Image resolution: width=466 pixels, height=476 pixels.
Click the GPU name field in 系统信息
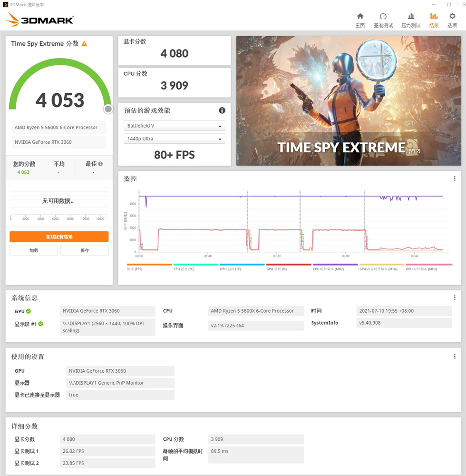pyautogui.click(x=107, y=311)
